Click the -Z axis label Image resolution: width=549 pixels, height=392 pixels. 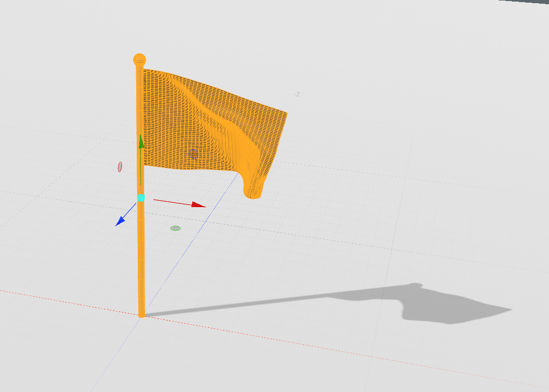coord(297,94)
